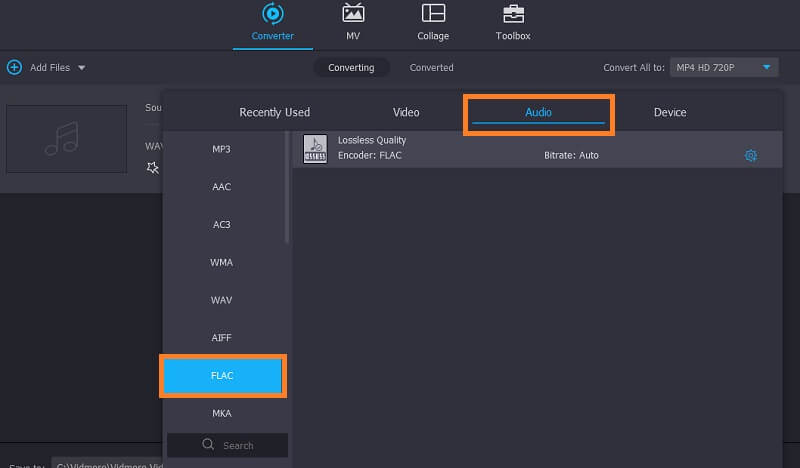Open the MV module icon

click(353, 14)
